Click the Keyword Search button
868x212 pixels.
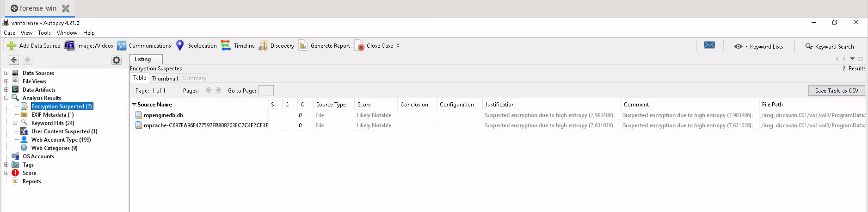830,46
